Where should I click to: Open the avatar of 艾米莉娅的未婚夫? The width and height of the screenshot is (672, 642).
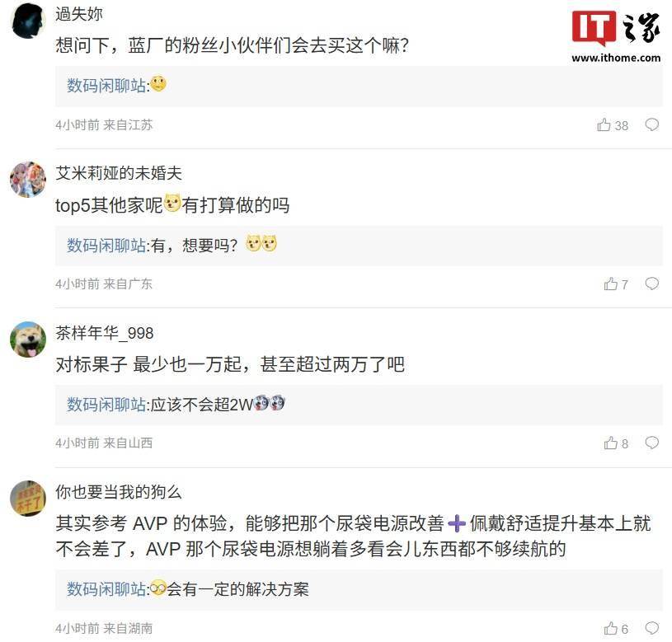click(28, 180)
